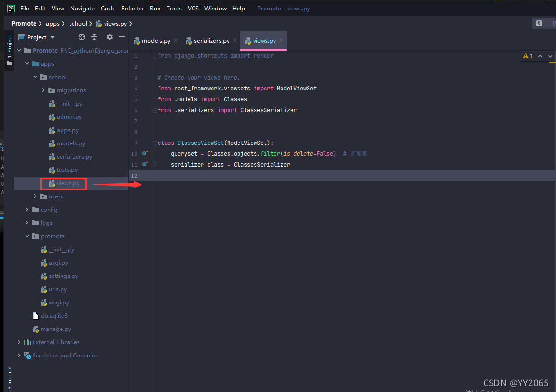Click the override gutter icon on line 11
556x392 pixels.
[145, 164]
